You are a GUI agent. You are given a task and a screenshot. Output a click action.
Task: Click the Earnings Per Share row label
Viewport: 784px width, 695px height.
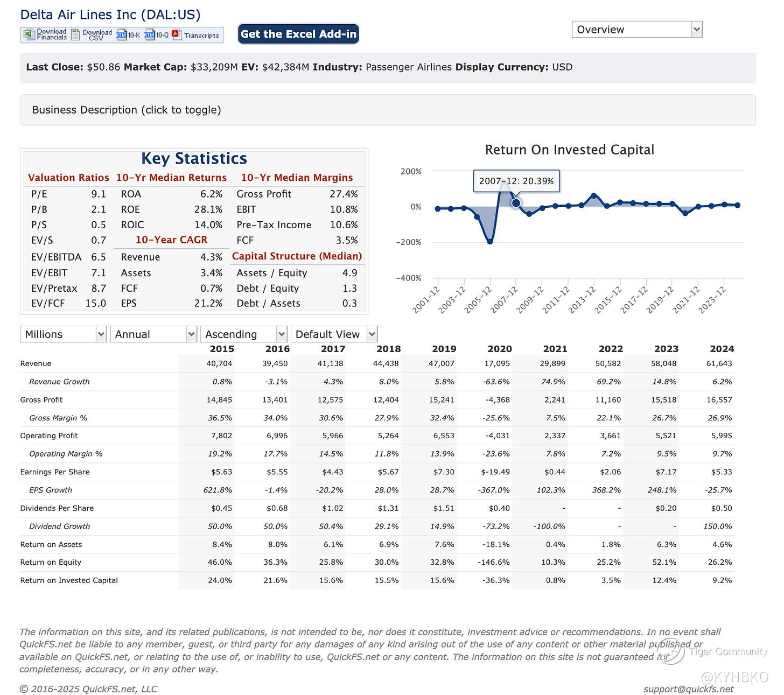pyautogui.click(x=55, y=472)
